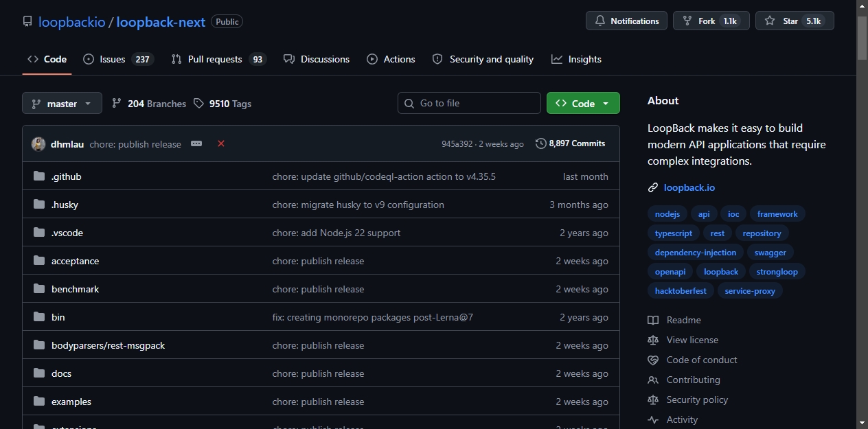Click the Contributing people icon
868x429 pixels.
[653, 380]
